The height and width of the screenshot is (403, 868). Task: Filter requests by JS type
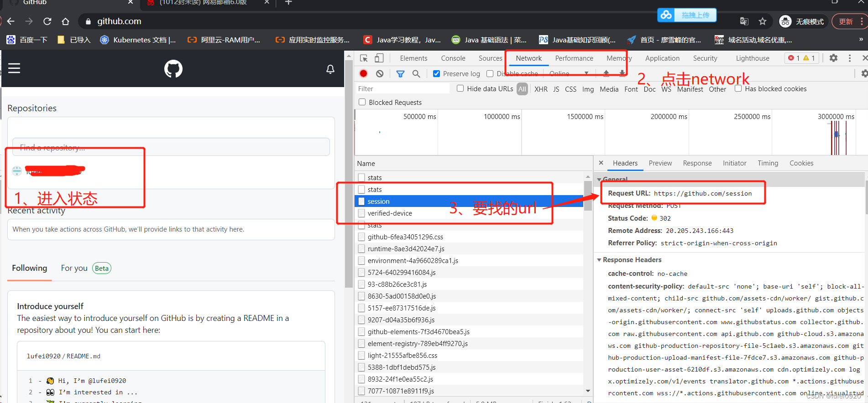click(x=556, y=89)
